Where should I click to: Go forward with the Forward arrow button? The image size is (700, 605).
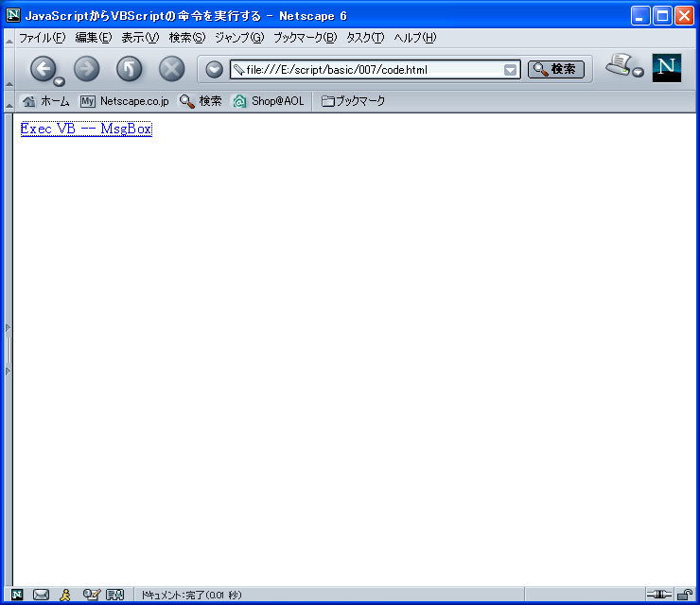click(x=87, y=69)
